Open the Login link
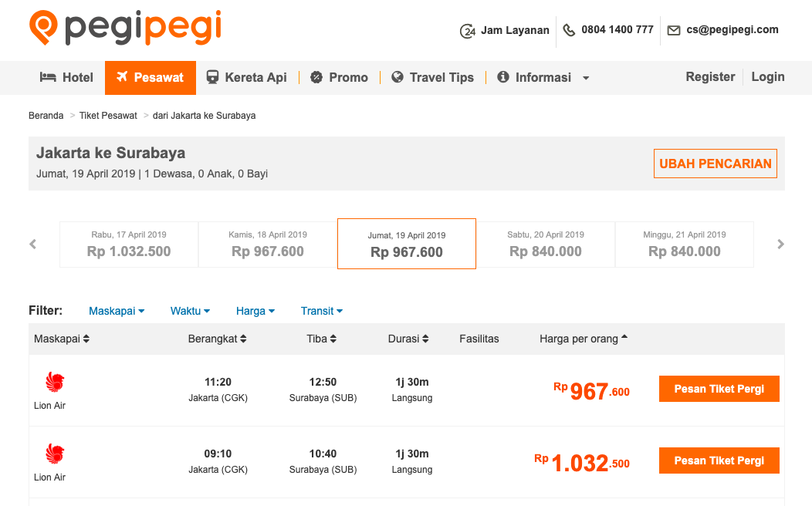Screen dimensions: 812x506 pyautogui.click(x=767, y=77)
